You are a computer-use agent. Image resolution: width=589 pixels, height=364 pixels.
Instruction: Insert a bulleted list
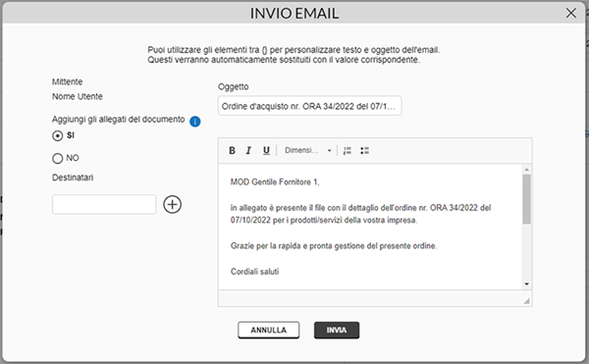pos(364,150)
